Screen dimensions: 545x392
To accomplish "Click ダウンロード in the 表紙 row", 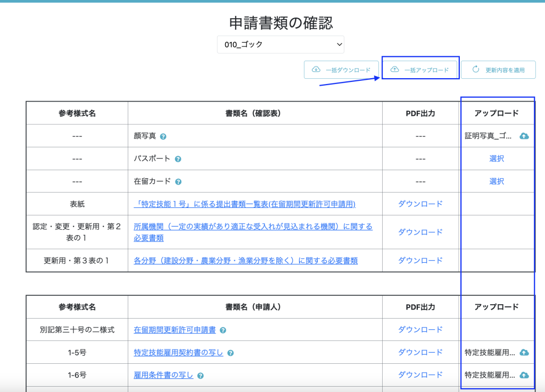I will pos(420,204).
